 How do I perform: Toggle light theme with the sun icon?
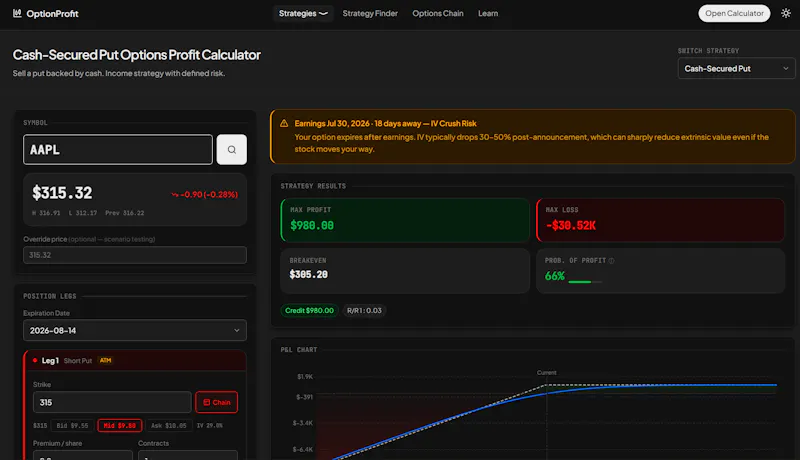(786, 13)
